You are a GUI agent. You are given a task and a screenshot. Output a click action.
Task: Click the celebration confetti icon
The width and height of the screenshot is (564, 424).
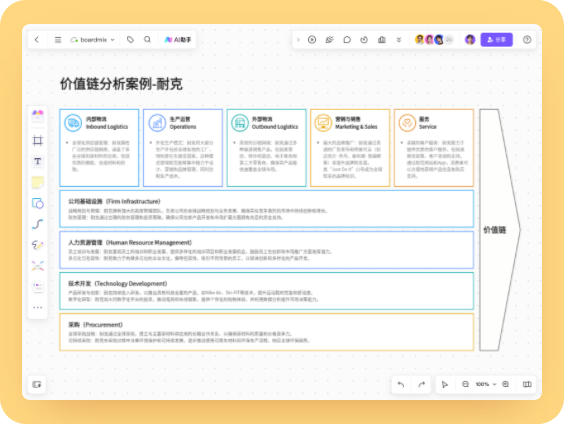329,40
